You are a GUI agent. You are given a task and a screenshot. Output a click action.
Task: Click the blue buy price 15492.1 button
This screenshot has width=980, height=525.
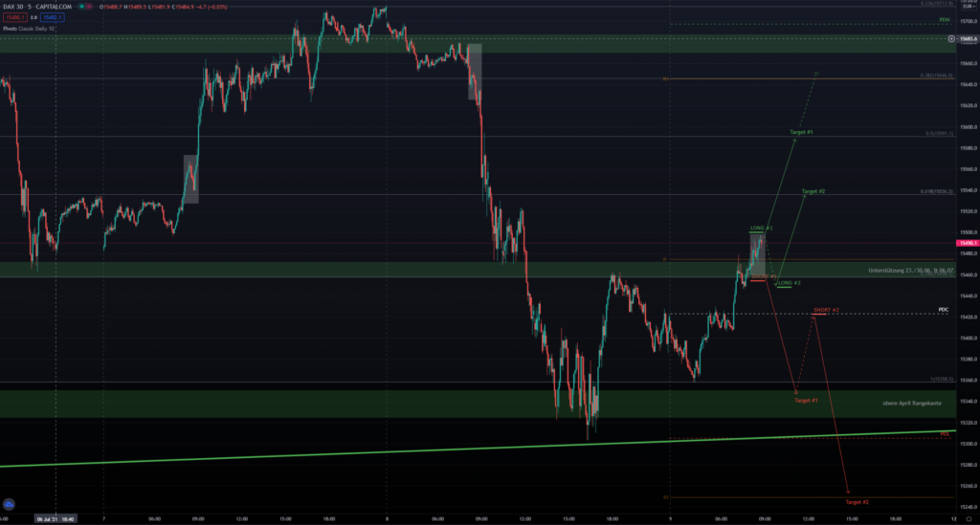52,17
